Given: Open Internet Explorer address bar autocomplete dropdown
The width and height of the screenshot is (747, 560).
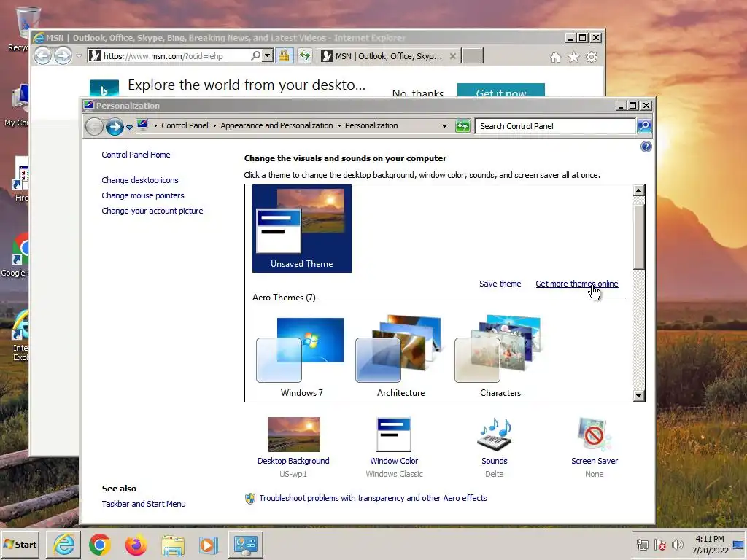Looking at the screenshot, I should pyautogui.click(x=268, y=55).
